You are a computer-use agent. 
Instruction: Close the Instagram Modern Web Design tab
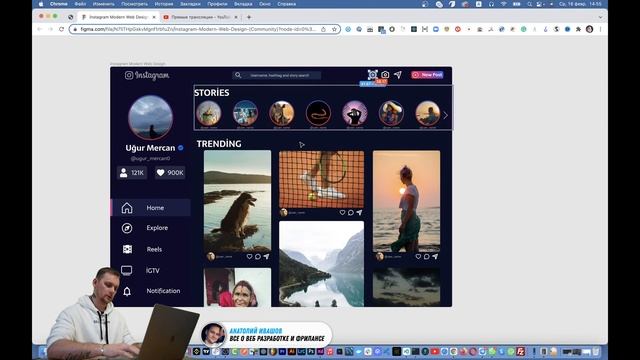pyautogui.click(x=154, y=17)
